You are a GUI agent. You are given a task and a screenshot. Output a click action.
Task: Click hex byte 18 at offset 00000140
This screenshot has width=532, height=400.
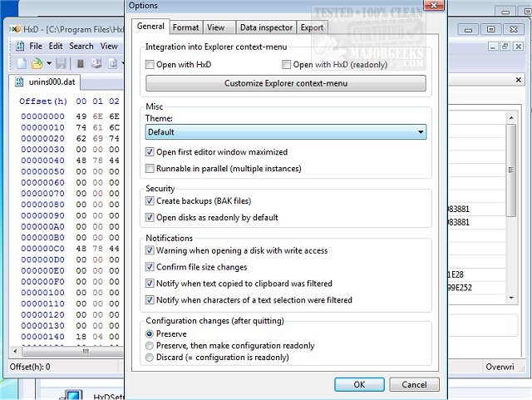click(81, 337)
